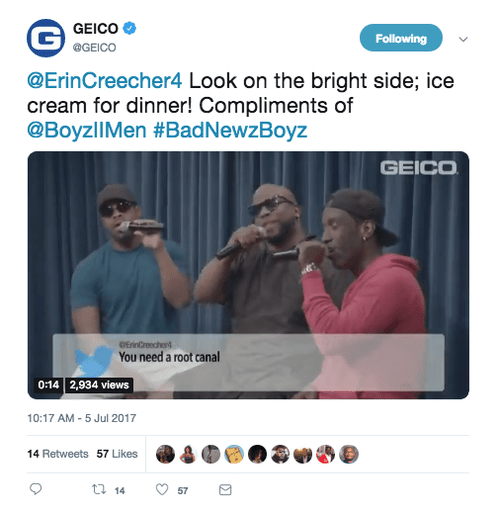
Task: Click the yellow cartoon avatar among likers
Action: coord(234,454)
